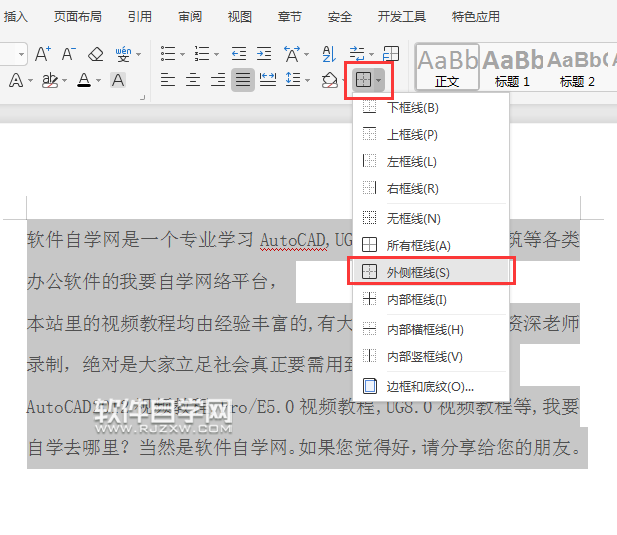This screenshot has height=535, width=617.
Task: Increase paragraph indent
Action: 264,54
